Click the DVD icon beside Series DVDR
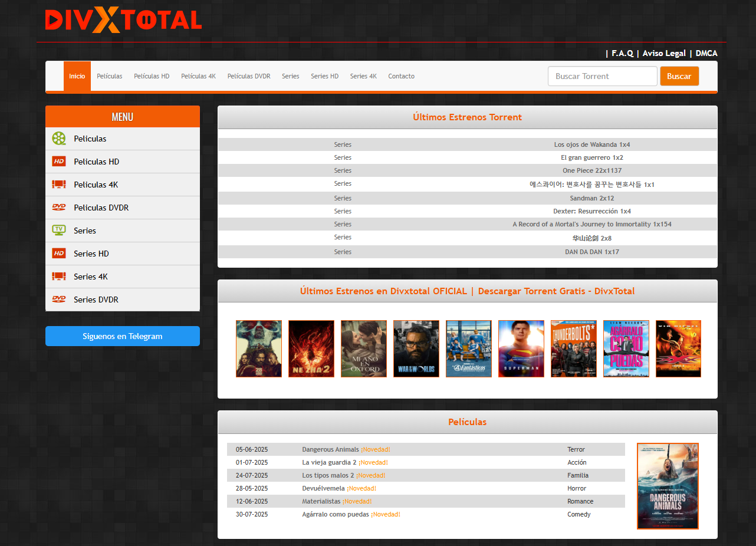 pyautogui.click(x=59, y=300)
